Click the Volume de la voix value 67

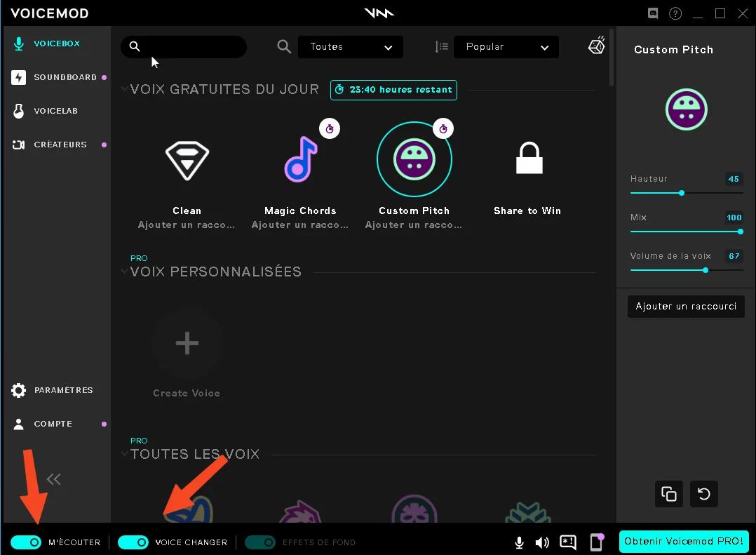pyautogui.click(x=734, y=256)
